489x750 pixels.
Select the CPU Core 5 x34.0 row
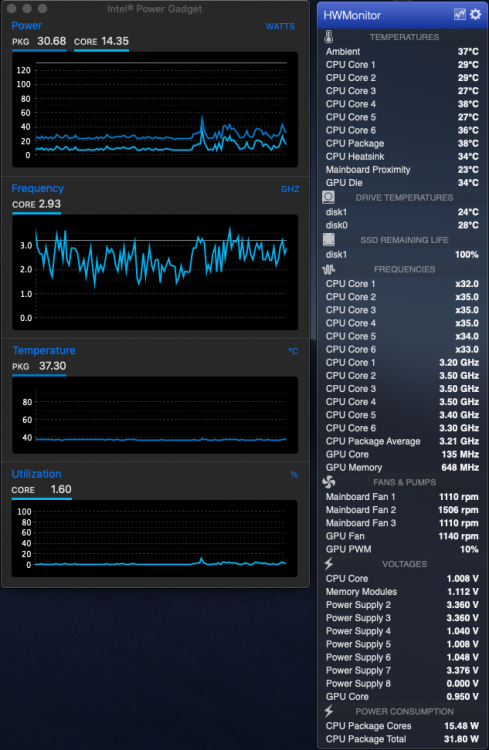pos(402,336)
